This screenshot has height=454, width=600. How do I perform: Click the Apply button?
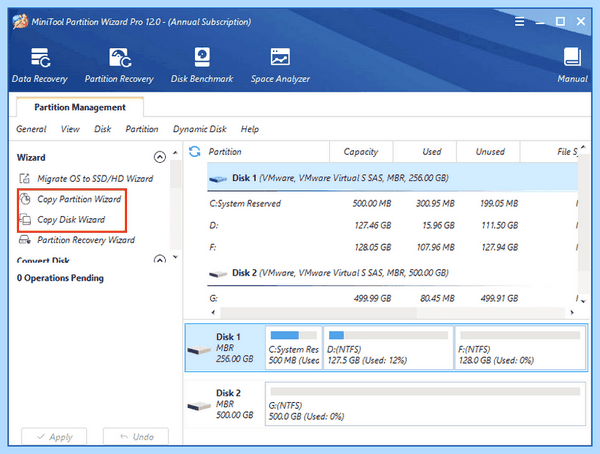click(x=54, y=436)
